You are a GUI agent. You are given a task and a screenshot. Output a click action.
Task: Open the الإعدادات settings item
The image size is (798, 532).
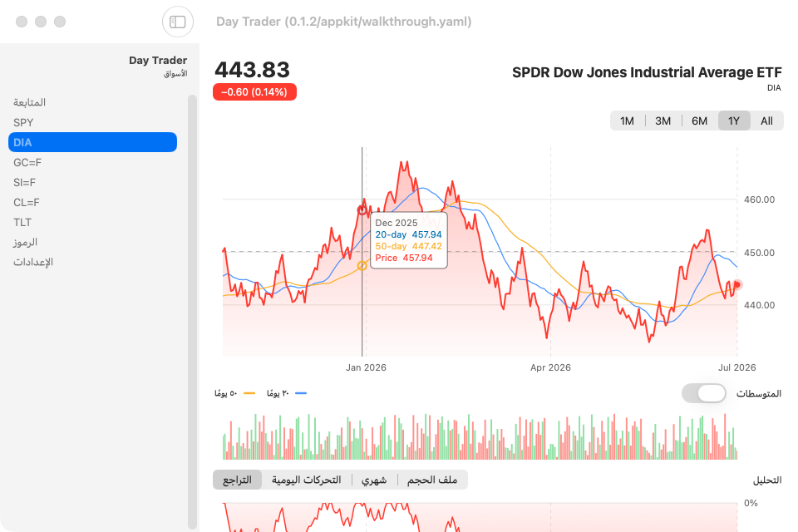tap(92, 262)
